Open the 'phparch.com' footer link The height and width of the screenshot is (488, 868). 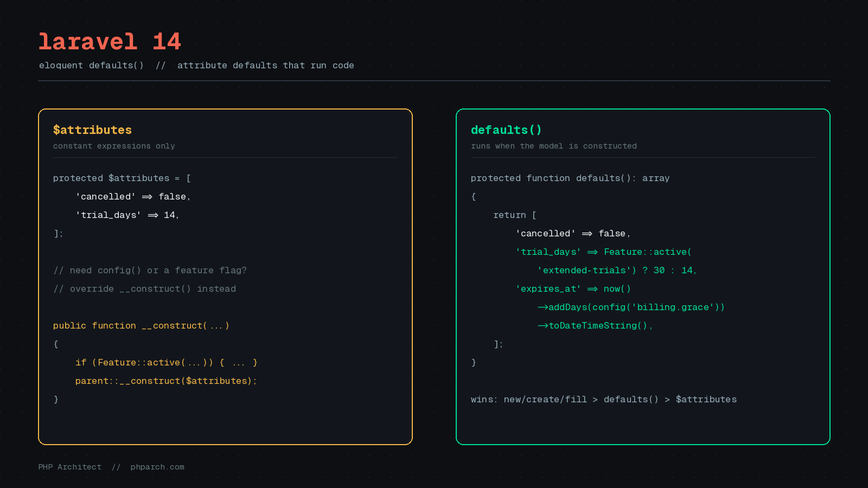coord(157,467)
